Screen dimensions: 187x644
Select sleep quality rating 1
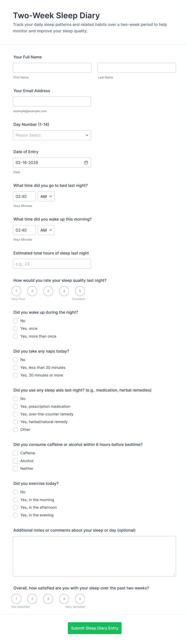pos(16,291)
